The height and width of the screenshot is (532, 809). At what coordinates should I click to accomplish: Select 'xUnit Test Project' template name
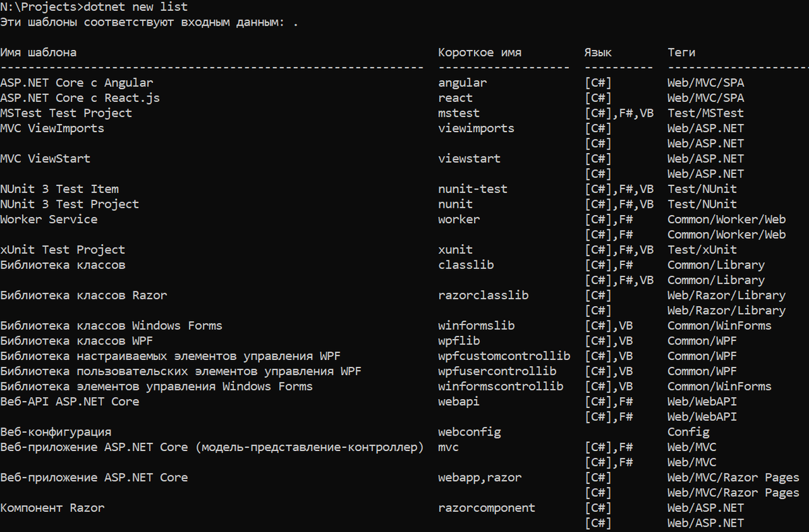[x=63, y=249]
